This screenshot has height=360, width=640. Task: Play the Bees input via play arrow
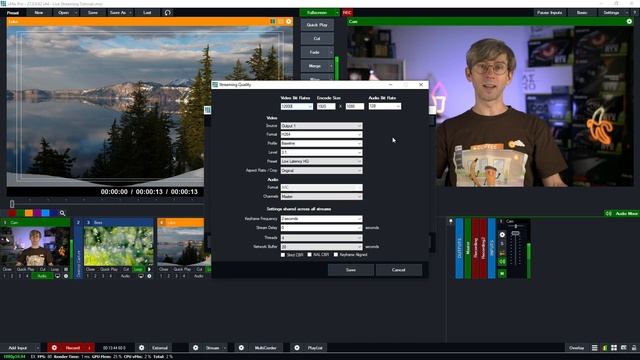point(149,269)
